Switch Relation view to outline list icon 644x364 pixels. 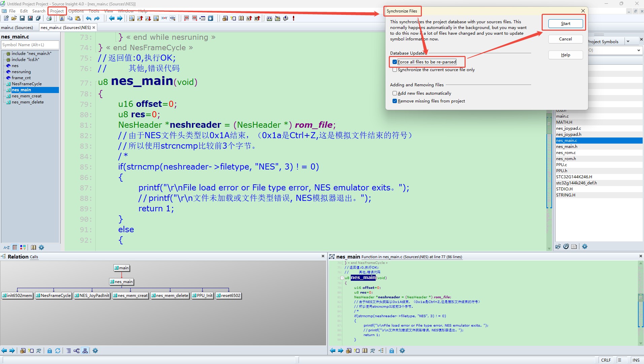69,351
